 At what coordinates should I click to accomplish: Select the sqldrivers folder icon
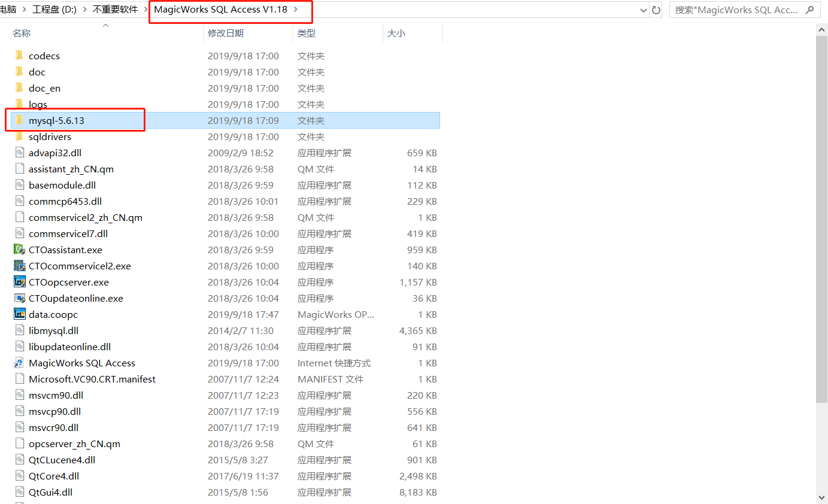19,136
